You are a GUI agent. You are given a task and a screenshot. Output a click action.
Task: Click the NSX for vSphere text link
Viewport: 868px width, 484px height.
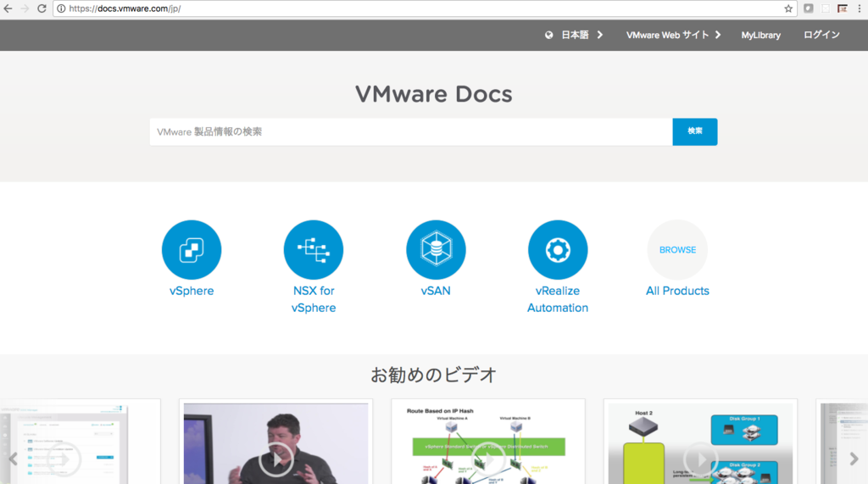click(314, 299)
